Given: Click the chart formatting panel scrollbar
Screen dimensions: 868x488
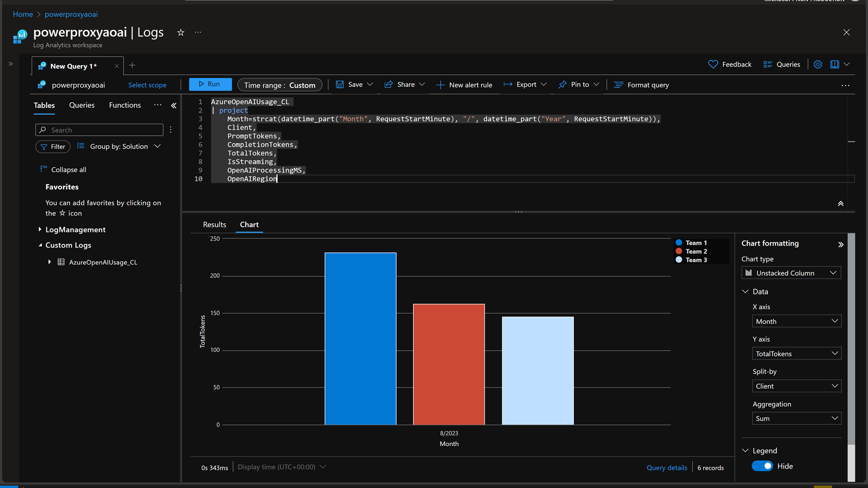Looking at the screenshot, I should (x=851, y=338).
